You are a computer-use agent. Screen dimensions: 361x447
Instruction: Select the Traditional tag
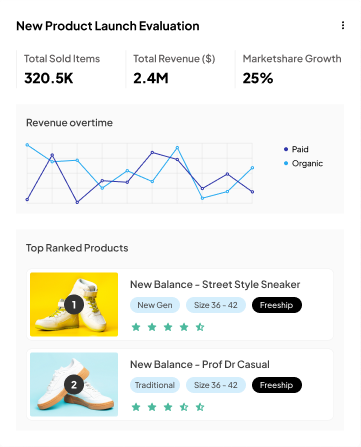pyautogui.click(x=155, y=385)
